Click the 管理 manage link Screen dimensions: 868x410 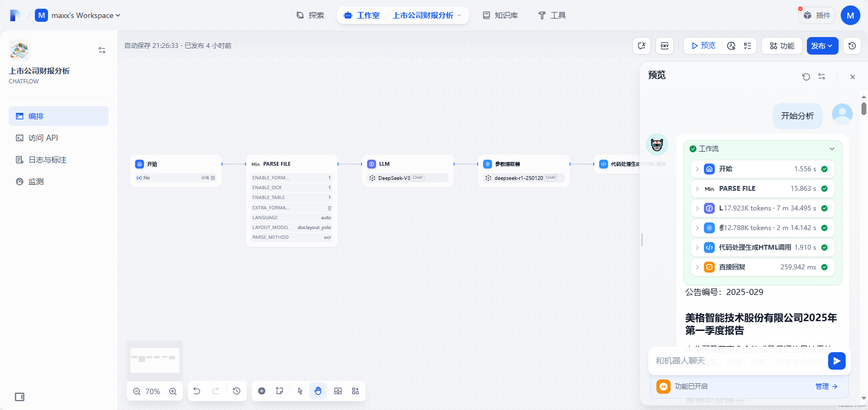(x=826, y=386)
